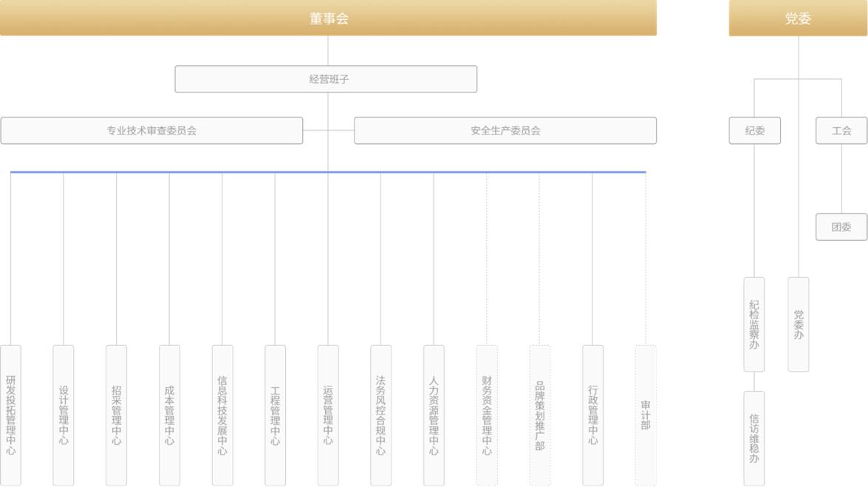868x487 pixels.
Task: Click the 信访维稳办 box
Action: [753, 438]
